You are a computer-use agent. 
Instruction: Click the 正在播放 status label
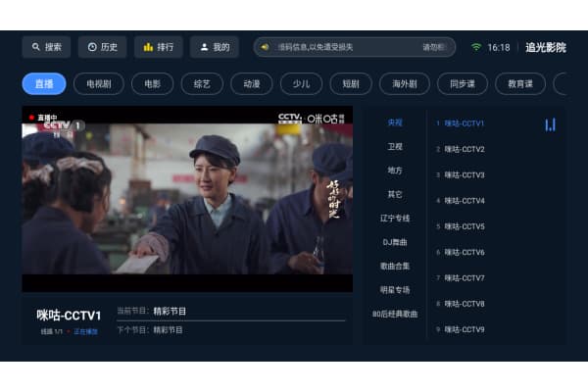[x=85, y=332]
